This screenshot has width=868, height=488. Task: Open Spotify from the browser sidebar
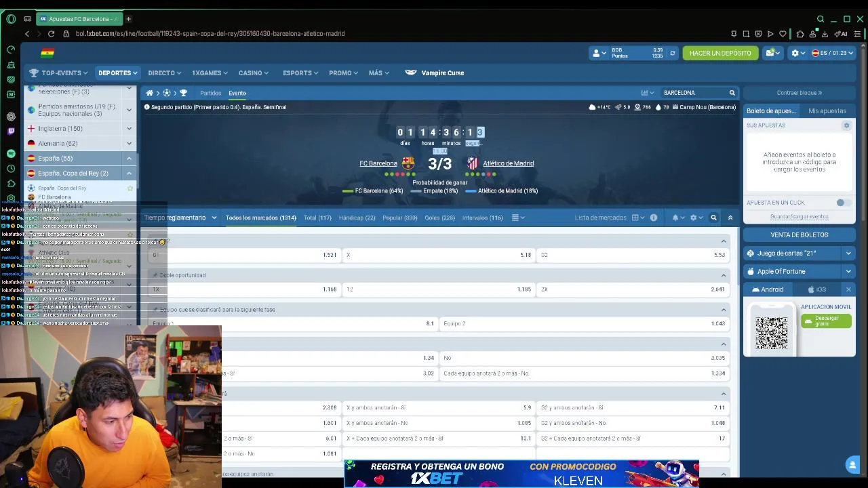(x=11, y=154)
